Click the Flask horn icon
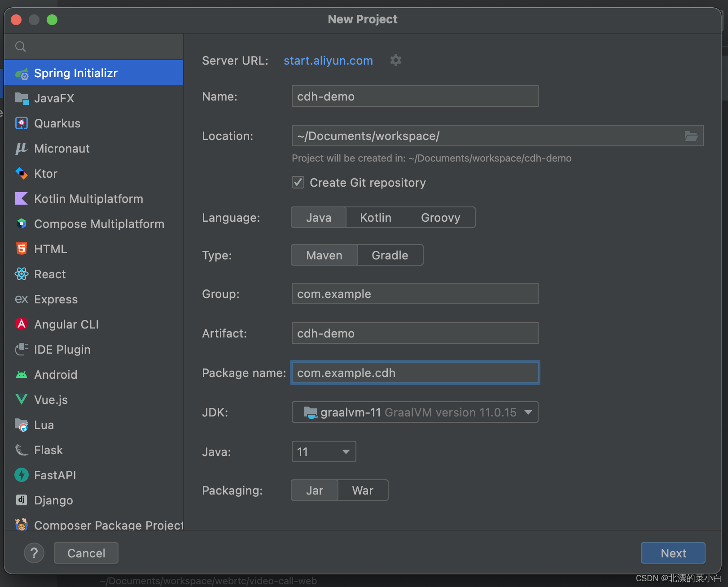 (22, 450)
